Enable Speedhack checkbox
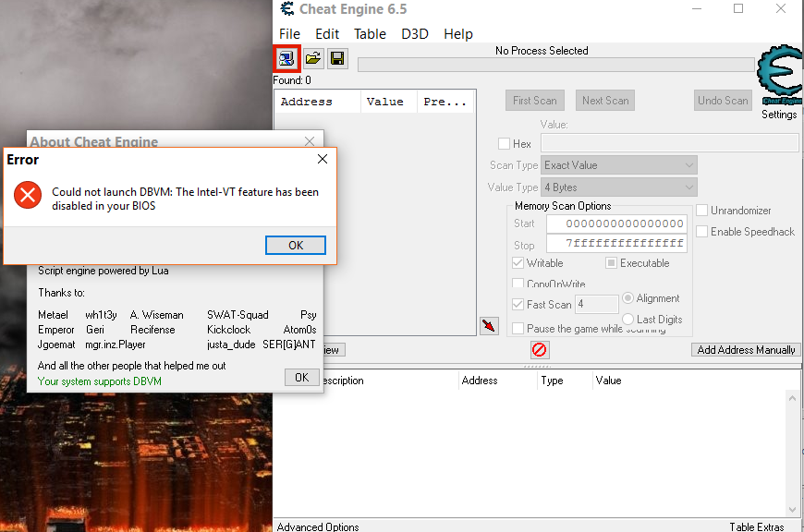The width and height of the screenshot is (804, 532). point(702,232)
